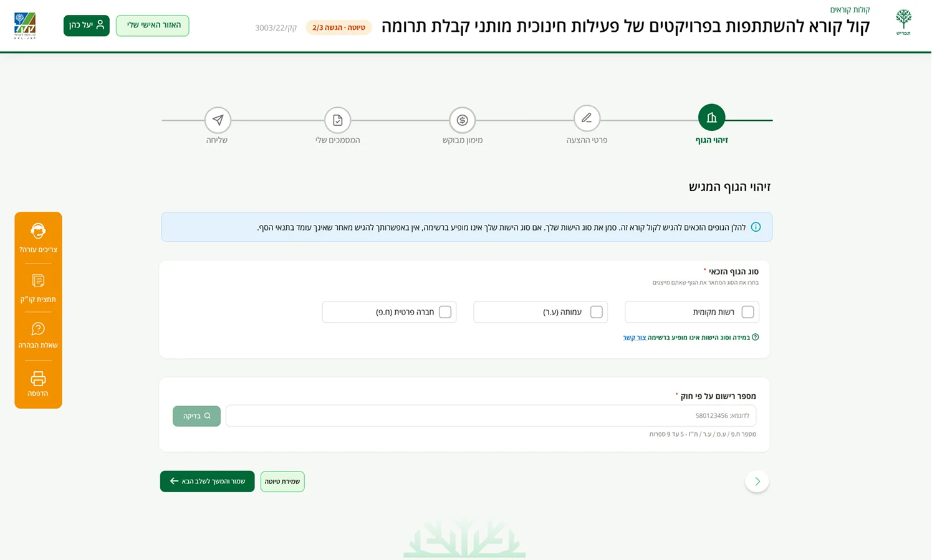Open the מימון מבוקש dollar step

point(462,120)
